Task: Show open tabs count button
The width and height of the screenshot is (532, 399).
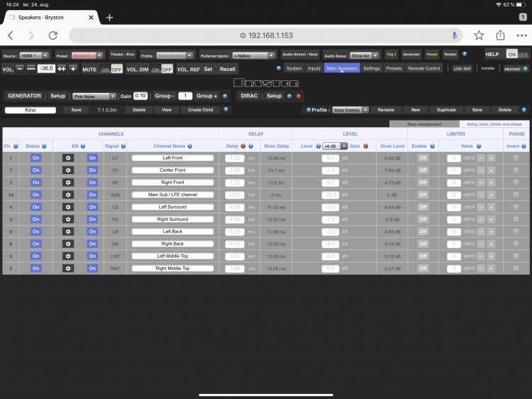Action: [523, 17]
